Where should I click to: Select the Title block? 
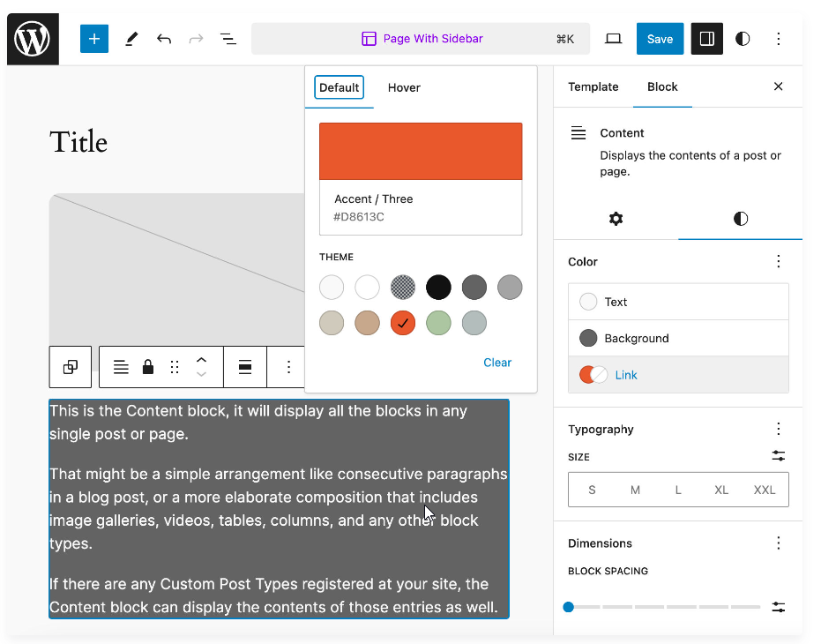78,142
